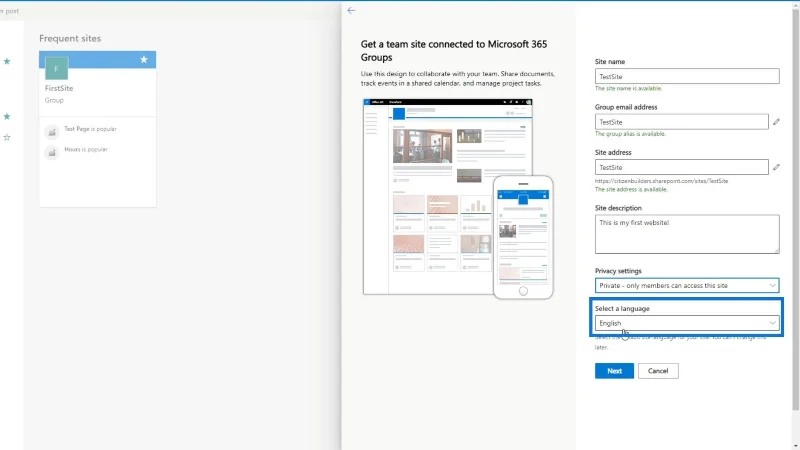This screenshot has height=450, width=800.
Task: Click the 'Frequent sites' heading
Action: [x=70, y=38]
